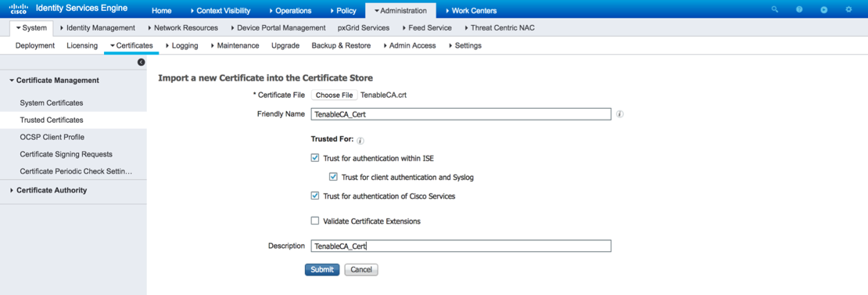
Task: Expand Maintenance submenu
Action: (235, 45)
